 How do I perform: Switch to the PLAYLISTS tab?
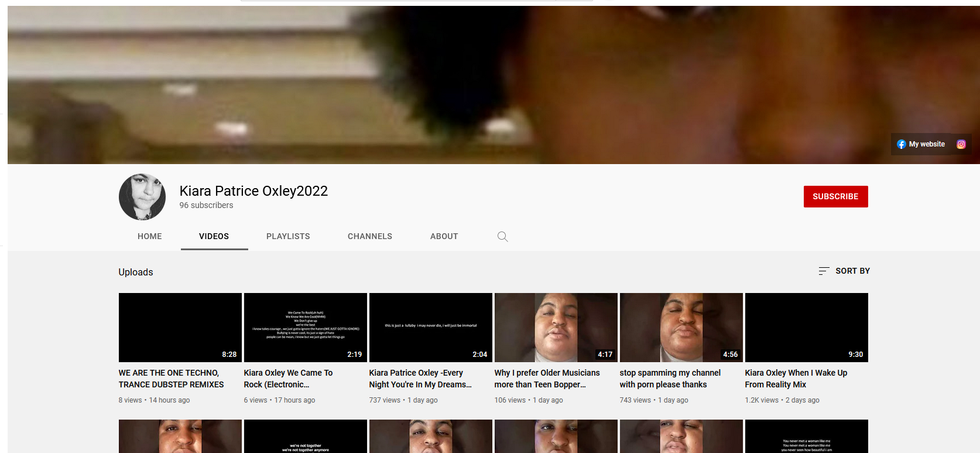pyautogui.click(x=288, y=236)
